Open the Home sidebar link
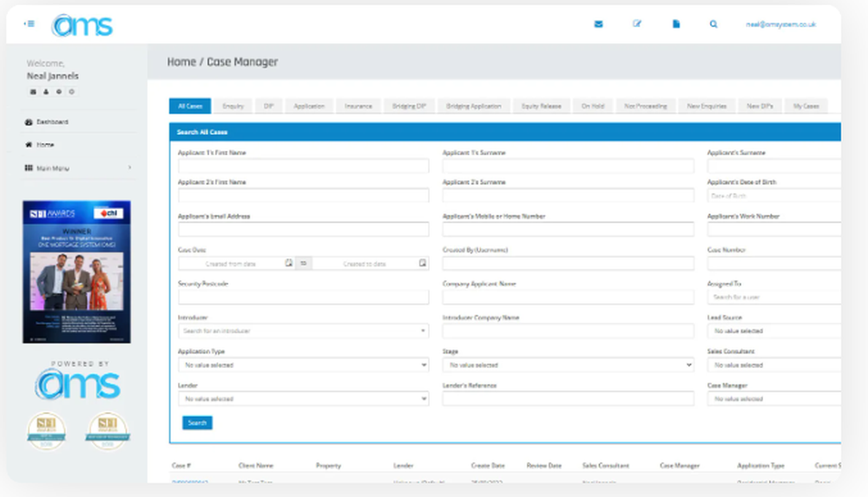The width and height of the screenshot is (868, 497). coord(45,145)
